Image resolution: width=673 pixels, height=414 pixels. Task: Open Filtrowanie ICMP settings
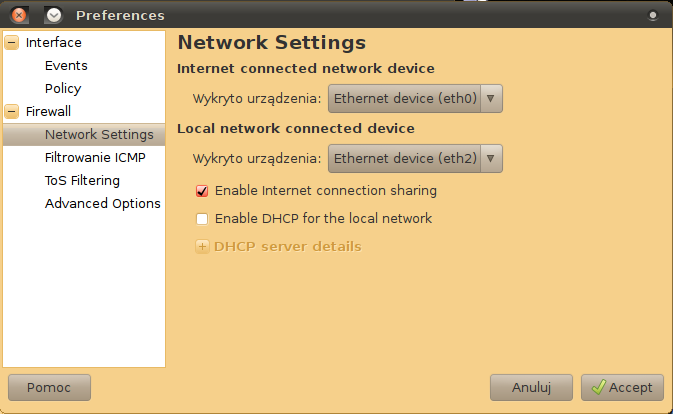coord(95,158)
